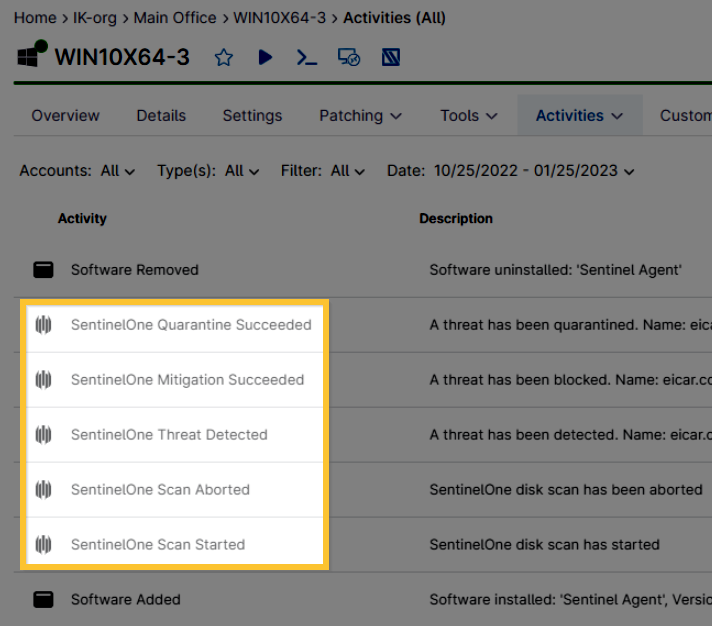The width and height of the screenshot is (712, 626).
Task: Click the dark square icon in header
Action: click(x=391, y=57)
